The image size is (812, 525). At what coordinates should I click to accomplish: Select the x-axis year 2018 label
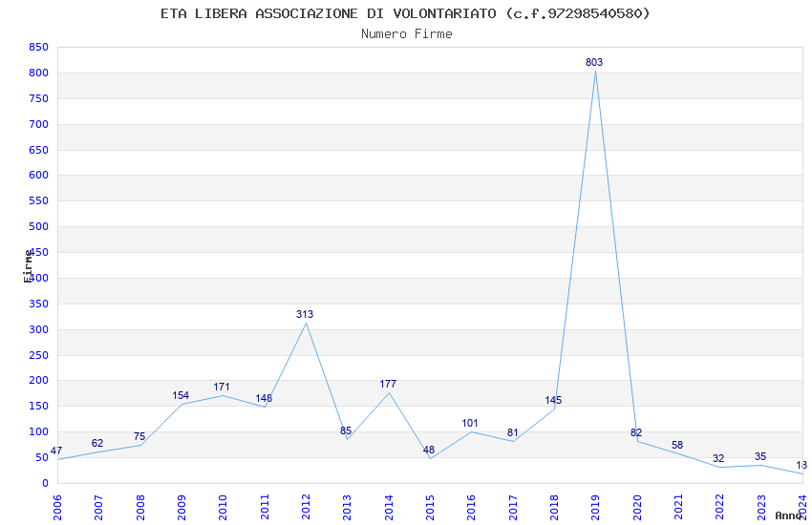554,508
